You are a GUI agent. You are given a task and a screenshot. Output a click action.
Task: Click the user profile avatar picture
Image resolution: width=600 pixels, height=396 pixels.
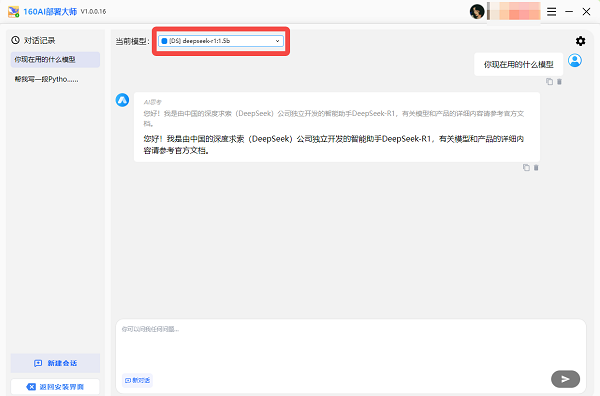click(x=477, y=12)
